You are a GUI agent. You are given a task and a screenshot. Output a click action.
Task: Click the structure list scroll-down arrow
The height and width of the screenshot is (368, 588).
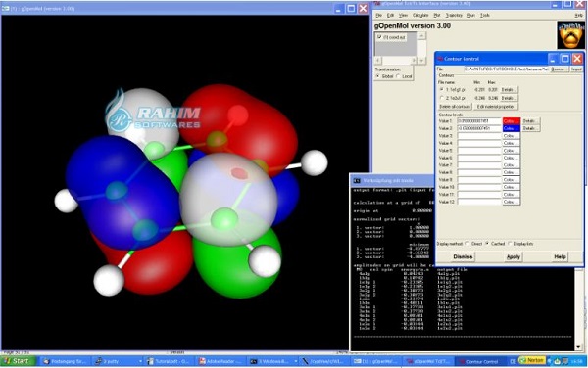click(421, 61)
